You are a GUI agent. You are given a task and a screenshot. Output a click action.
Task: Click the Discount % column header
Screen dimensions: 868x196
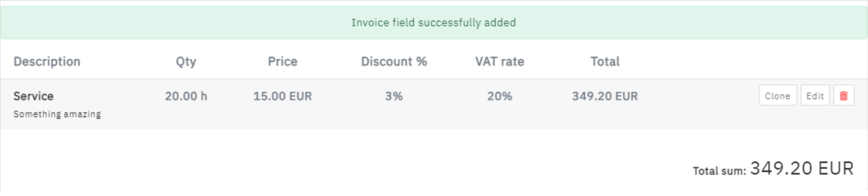tap(394, 61)
